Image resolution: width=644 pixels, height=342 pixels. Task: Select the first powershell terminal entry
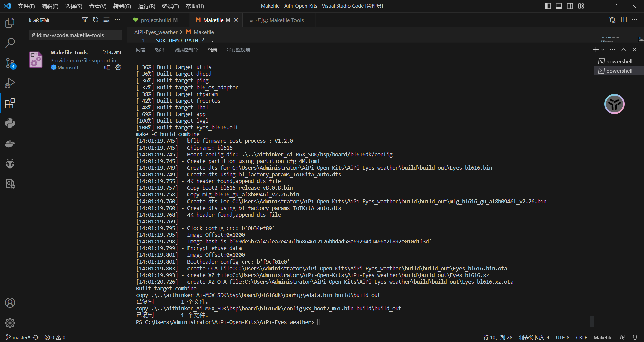click(x=619, y=61)
